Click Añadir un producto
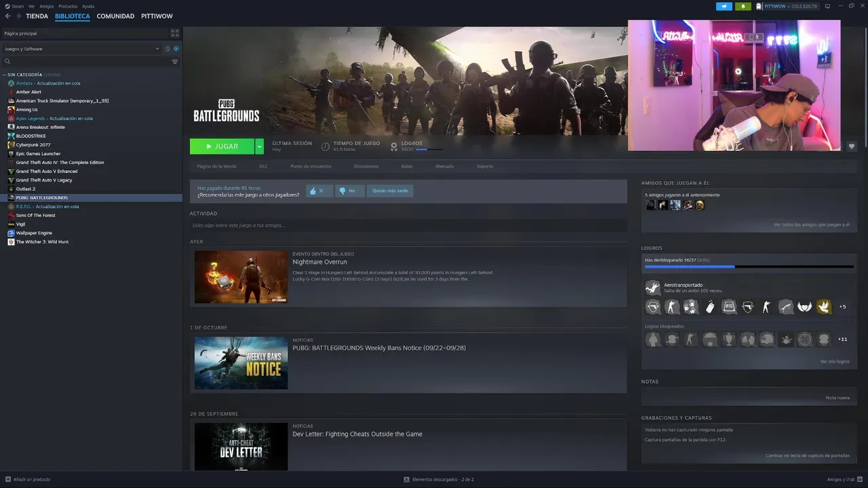The height and width of the screenshot is (488, 868). (x=28, y=479)
